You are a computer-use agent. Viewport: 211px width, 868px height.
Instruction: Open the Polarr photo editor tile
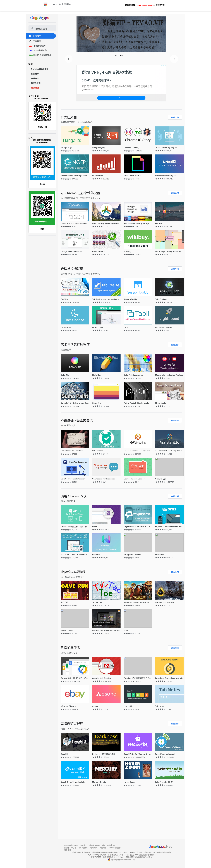point(138,391)
